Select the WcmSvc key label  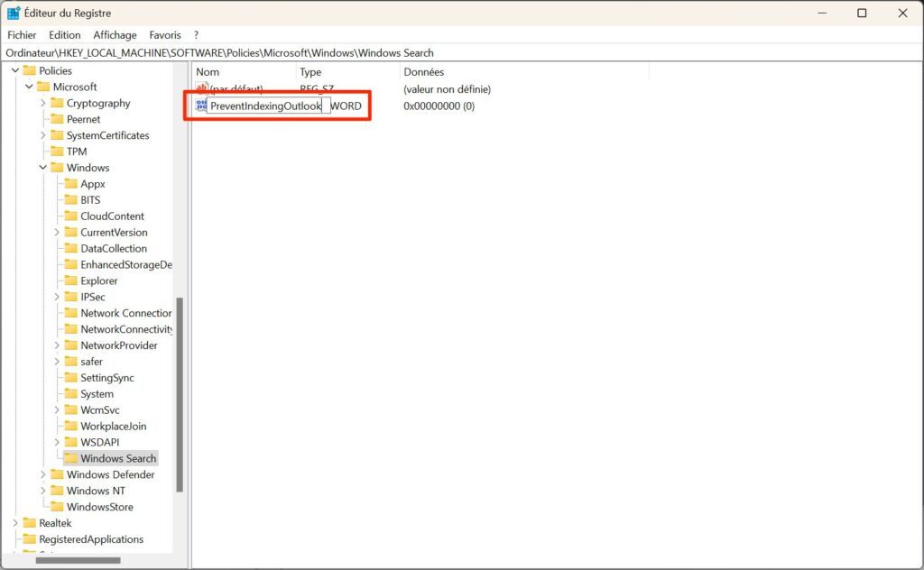pos(99,409)
